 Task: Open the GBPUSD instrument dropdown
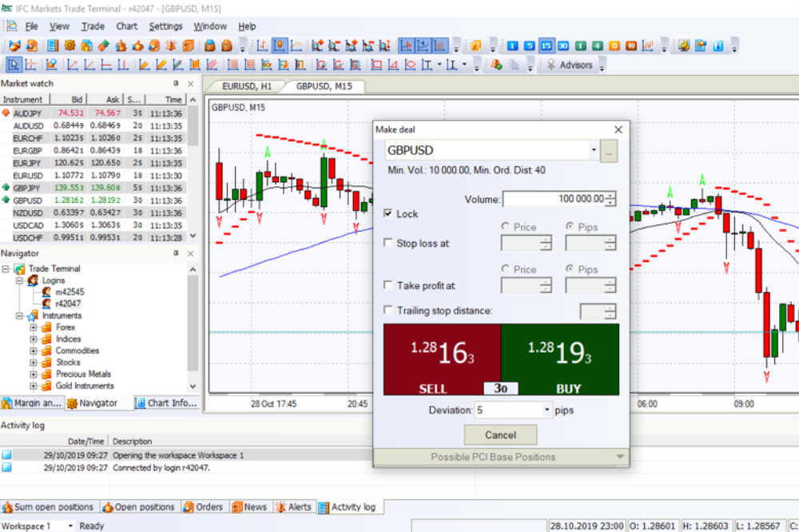(x=594, y=150)
